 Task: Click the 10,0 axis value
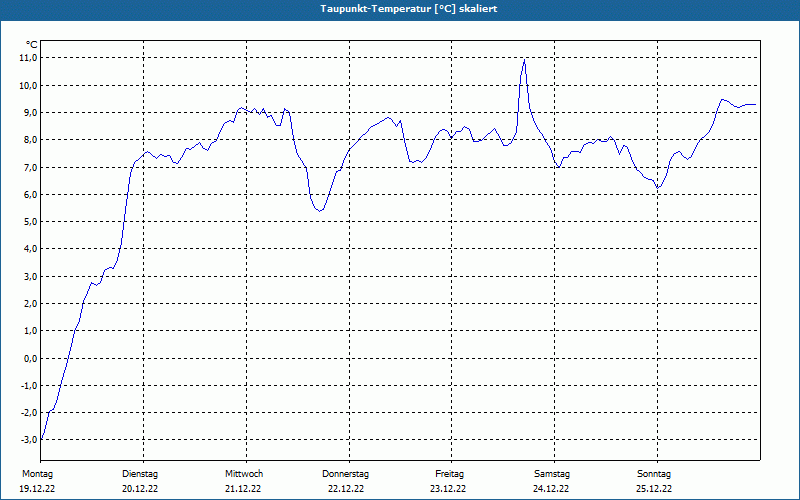coord(29,85)
